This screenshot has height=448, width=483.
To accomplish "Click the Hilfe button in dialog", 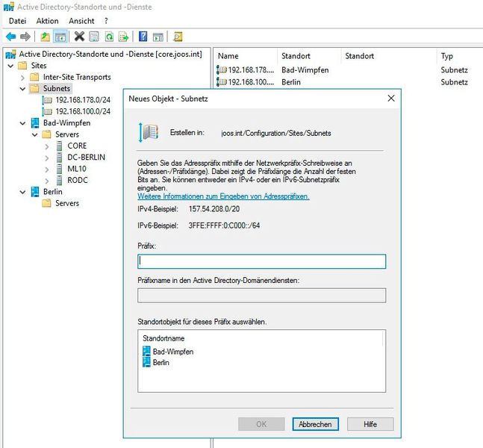I will [370, 424].
